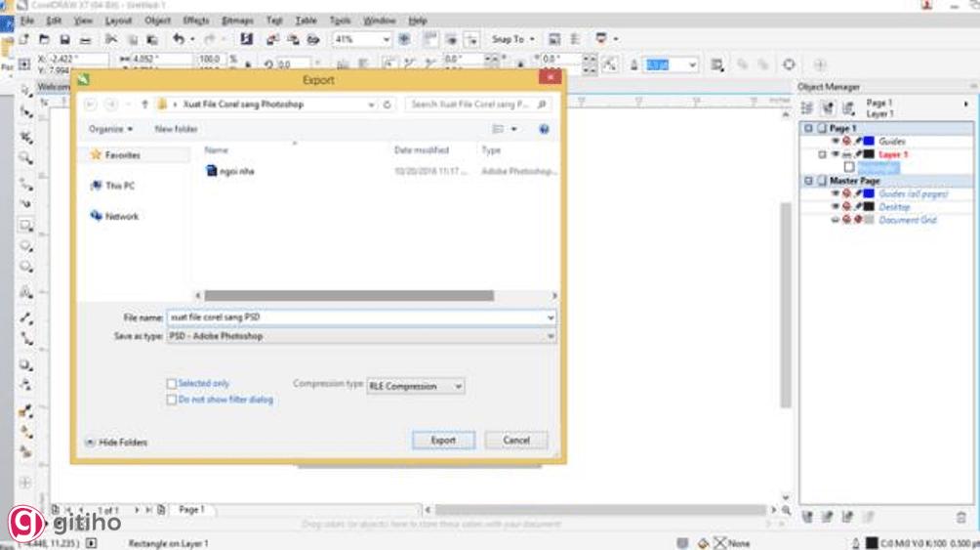Click the Search Content icon in toolbar
Screen dimensions: 980x550
coord(247,39)
